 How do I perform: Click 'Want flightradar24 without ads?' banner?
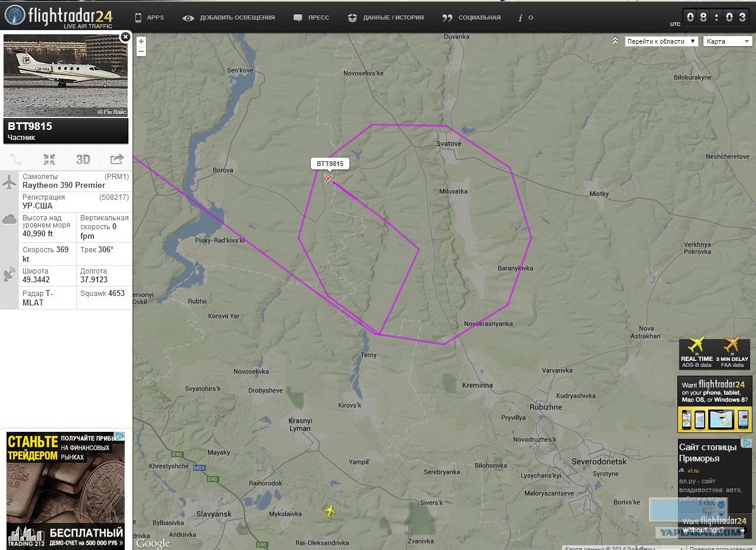(x=714, y=525)
